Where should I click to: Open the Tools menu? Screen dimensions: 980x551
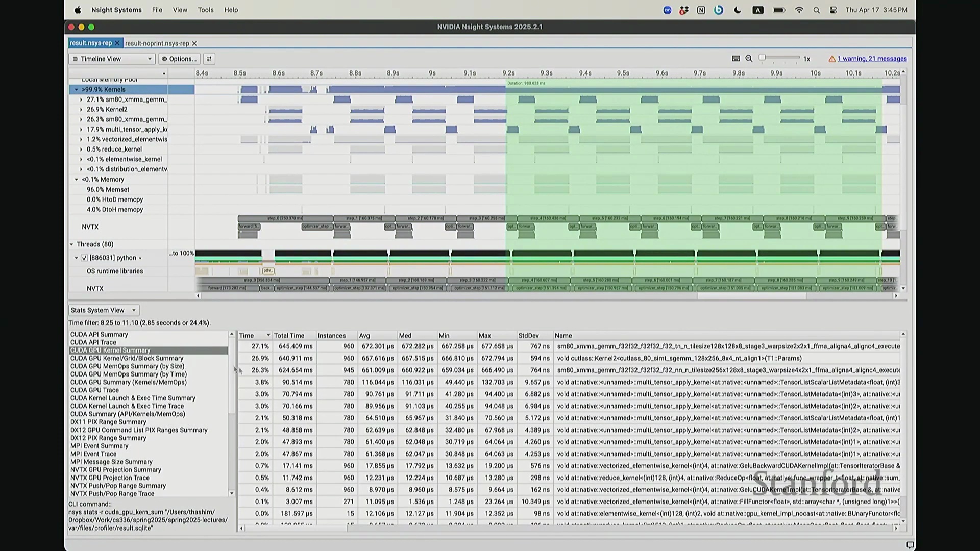pos(206,10)
